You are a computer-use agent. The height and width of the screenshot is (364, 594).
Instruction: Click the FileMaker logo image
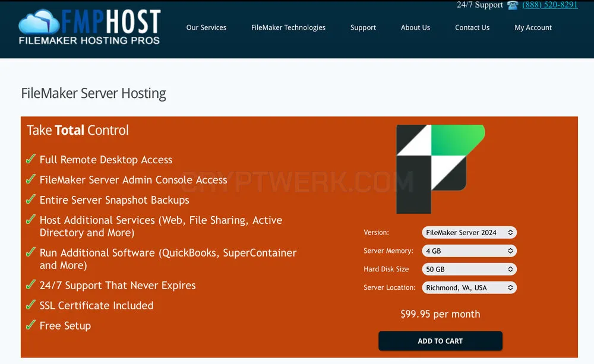441,169
